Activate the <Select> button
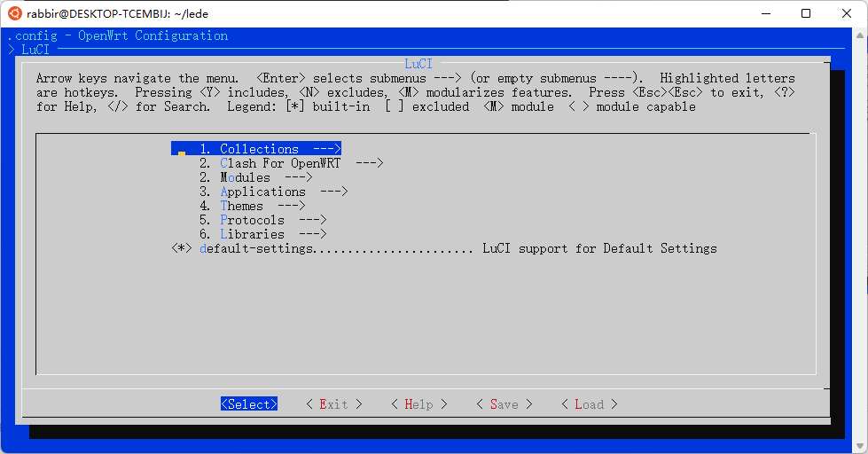 click(x=249, y=404)
